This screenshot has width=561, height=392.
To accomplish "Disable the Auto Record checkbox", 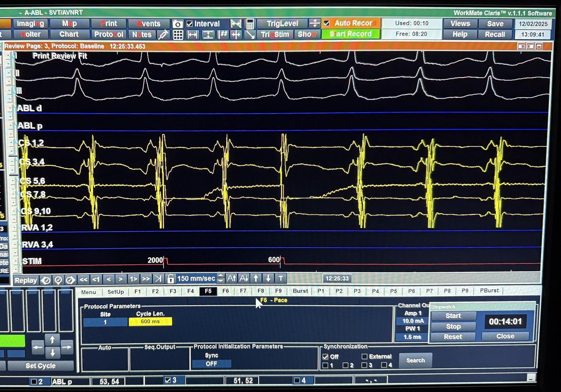I will click(327, 23).
